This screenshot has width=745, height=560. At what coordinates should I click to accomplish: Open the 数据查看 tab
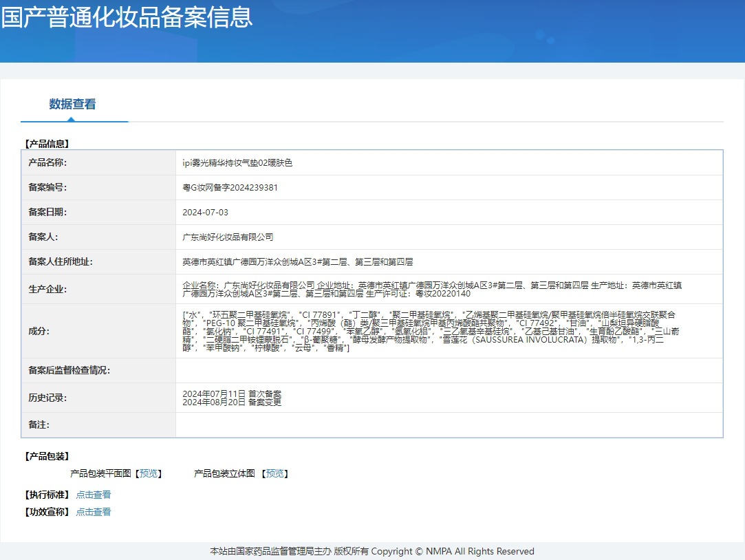click(x=72, y=104)
